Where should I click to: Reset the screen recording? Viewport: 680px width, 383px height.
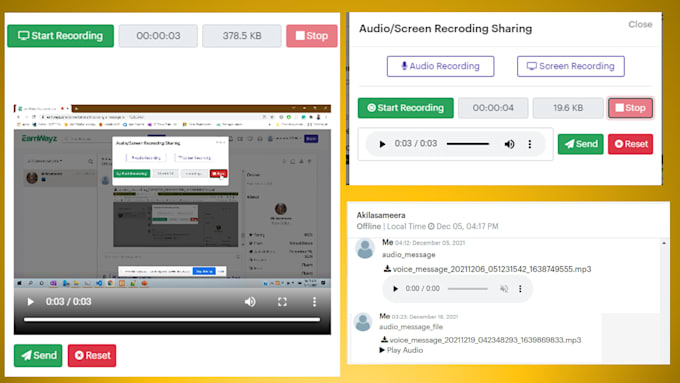(92, 355)
